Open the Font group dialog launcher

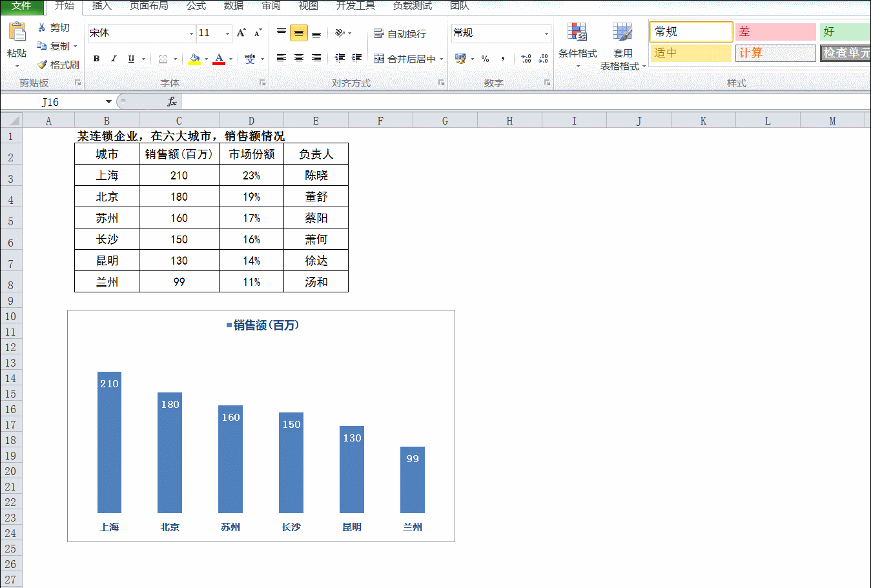point(263,83)
